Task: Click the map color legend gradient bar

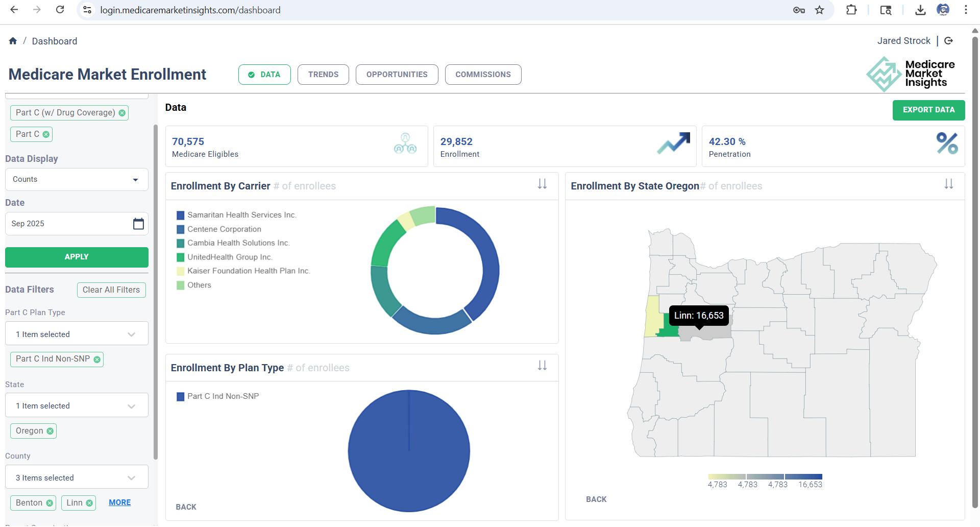Action: coord(765,476)
